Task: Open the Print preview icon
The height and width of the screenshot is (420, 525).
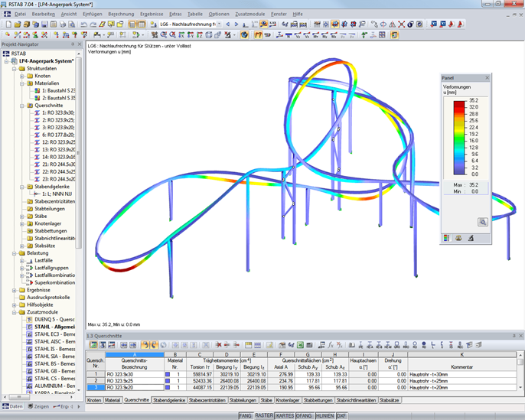Action: pos(72,24)
